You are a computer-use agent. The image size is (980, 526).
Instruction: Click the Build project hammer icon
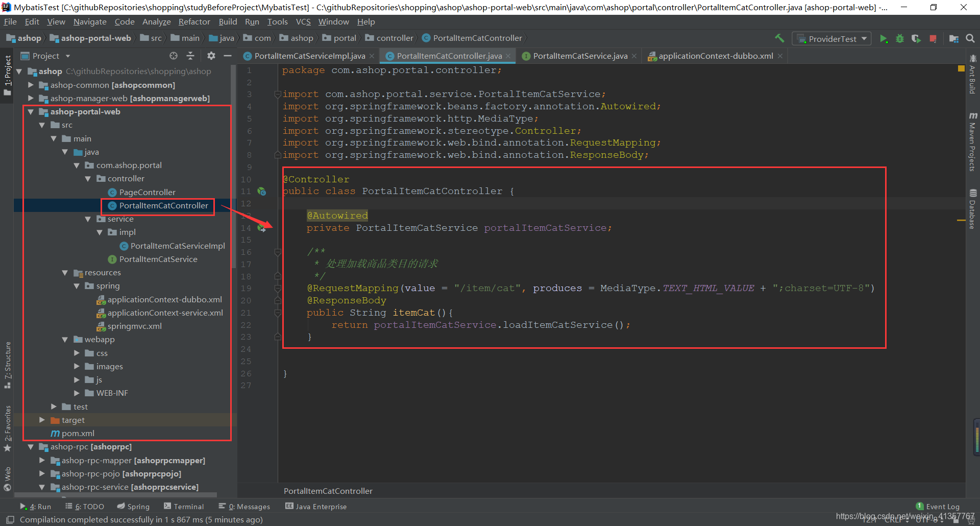(x=779, y=38)
